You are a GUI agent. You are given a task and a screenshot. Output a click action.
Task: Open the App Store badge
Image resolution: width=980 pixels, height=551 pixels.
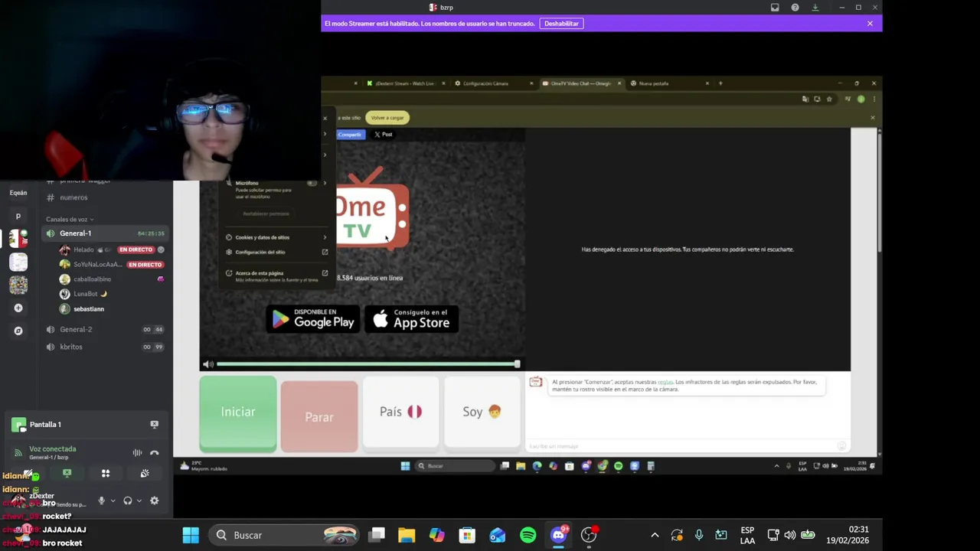412,319
